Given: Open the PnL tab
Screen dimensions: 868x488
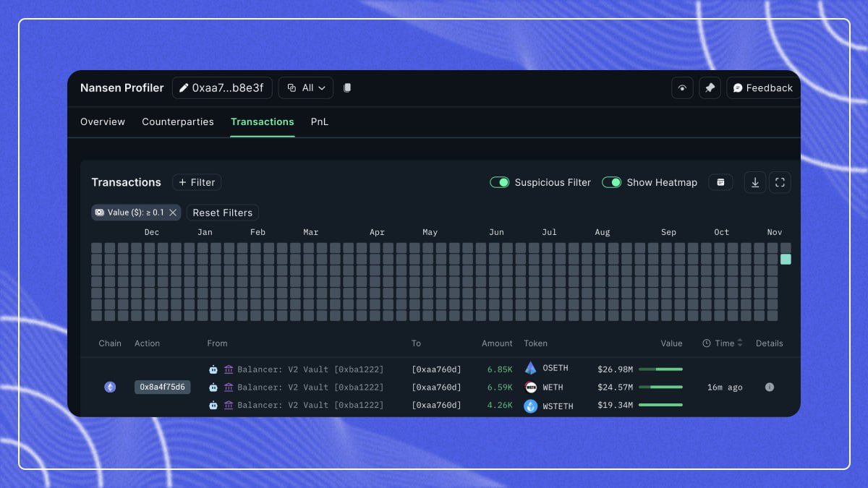Looking at the screenshot, I should [320, 121].
